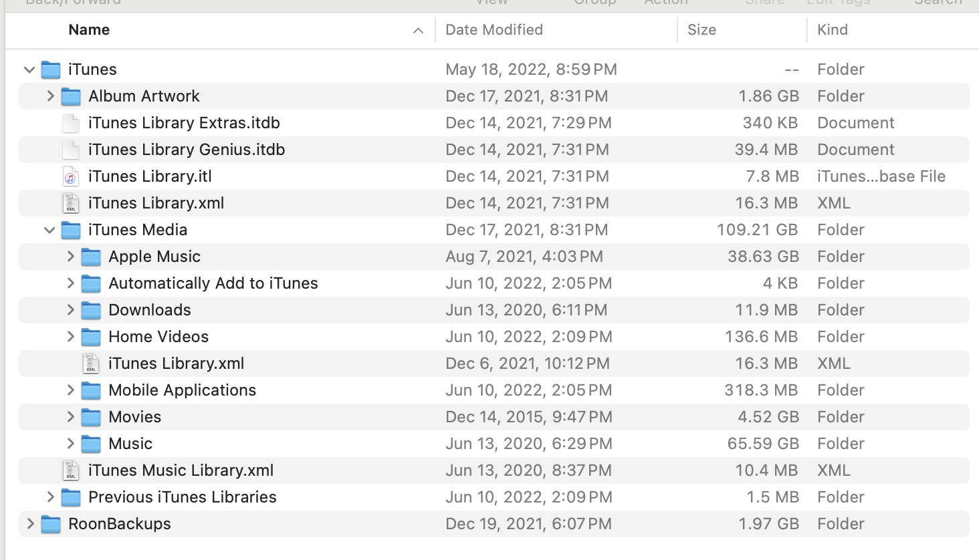Click the iTunes Library.itl music file icon
This screenshot has height=560, width=979.
pyautogui.click(x=71, y=176)
